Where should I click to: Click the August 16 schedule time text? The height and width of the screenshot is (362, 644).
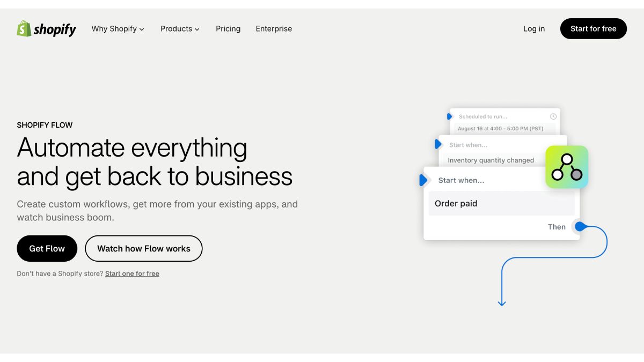[501, 129]
